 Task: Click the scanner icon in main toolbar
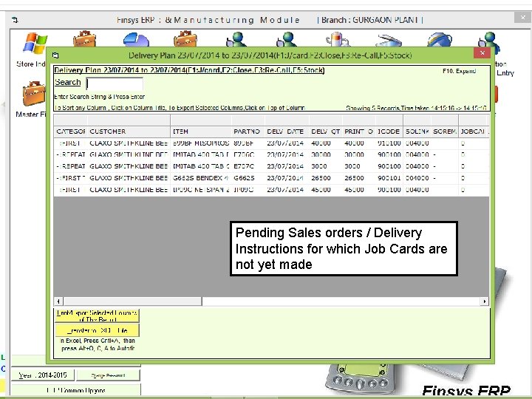point(389,40)
